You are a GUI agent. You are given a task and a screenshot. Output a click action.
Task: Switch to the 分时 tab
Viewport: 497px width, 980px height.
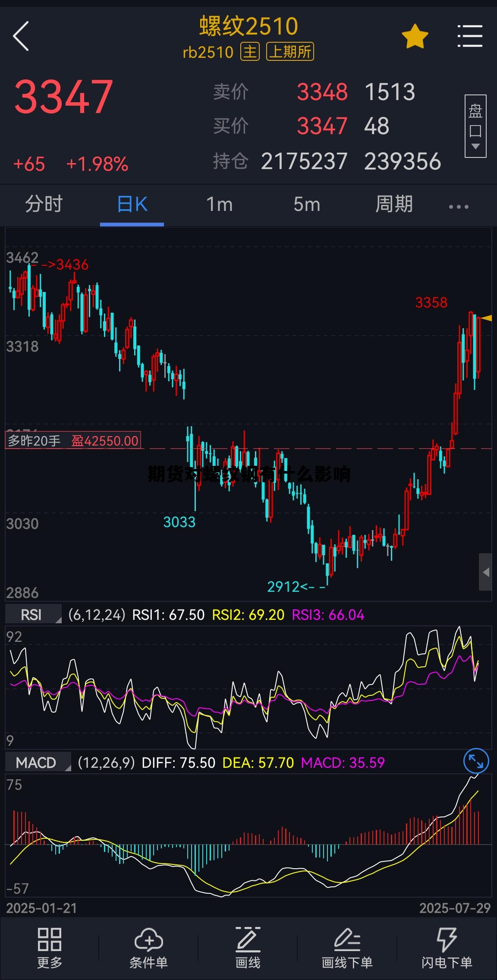(44, 204)
